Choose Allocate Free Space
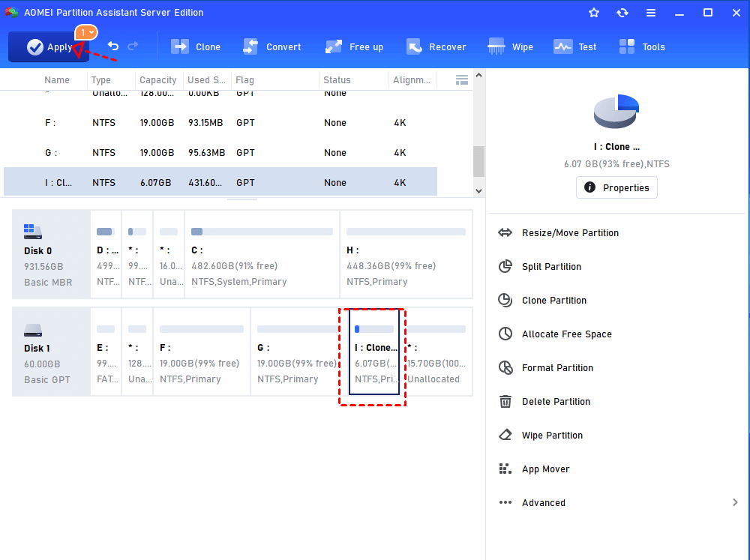Image resolution: width=750 pixels, height=560 pixels. tap(567, 334)
